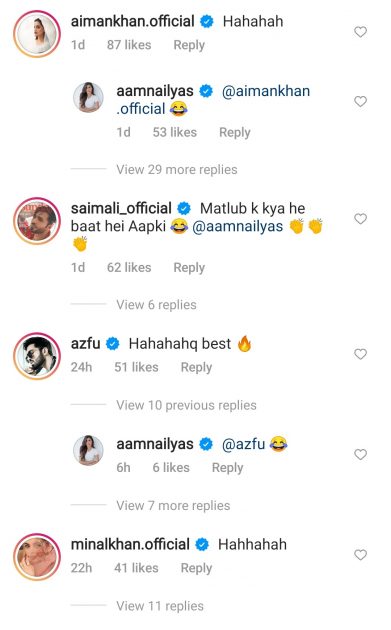Like aamnailyas reply to aimankhan.official
This screenshot has width=391, height=630.
pyautogui.click(x=360, y=101)
